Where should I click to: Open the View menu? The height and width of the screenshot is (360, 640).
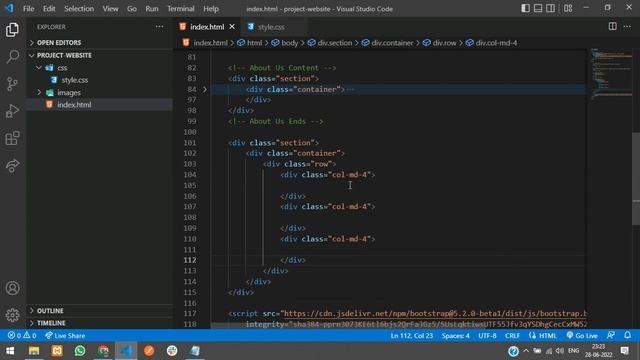click(x=110, y=9)
